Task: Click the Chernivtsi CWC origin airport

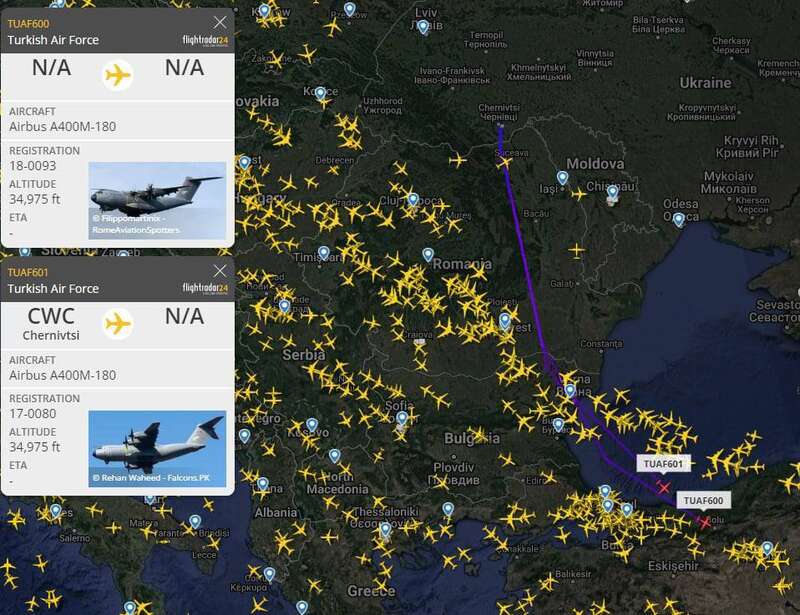Action: click(x=51, y=323)
